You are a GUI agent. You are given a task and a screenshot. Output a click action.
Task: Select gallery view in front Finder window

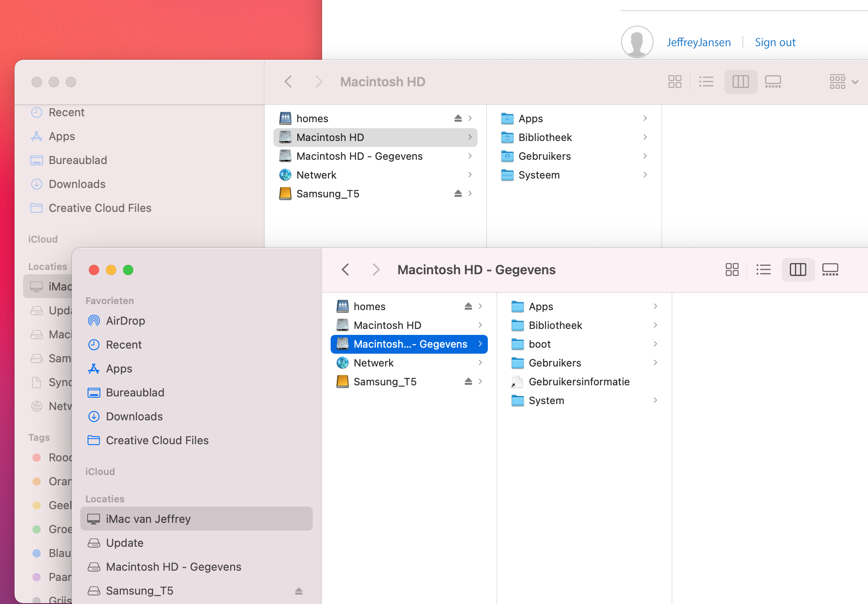click(830, 270)
